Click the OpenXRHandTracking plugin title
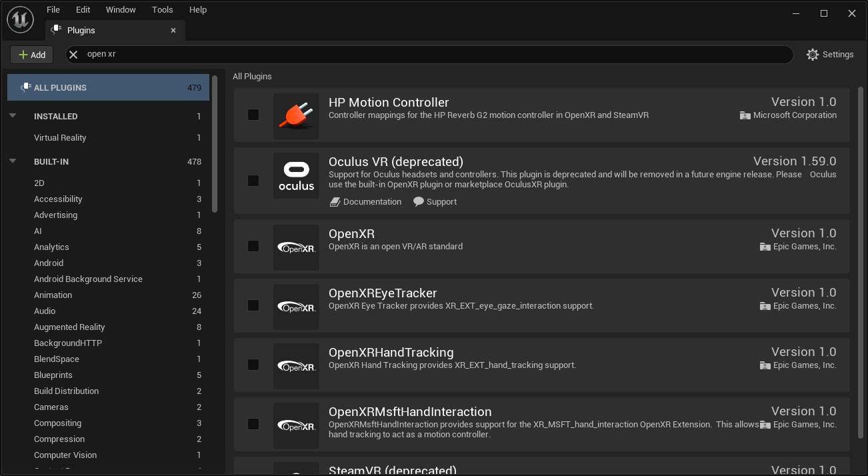This screenshot has width=868, height=476. click(391, 353)
